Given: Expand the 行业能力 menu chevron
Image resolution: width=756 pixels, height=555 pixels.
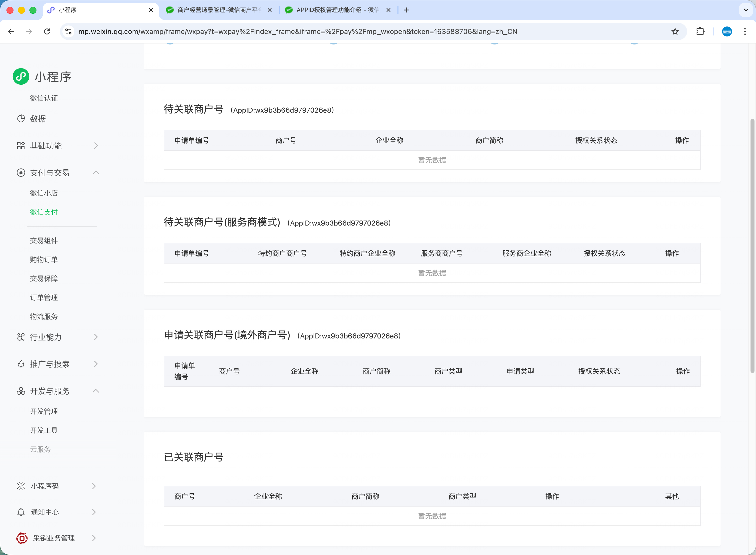Looking at the screenshot, I should pos(96,337).
